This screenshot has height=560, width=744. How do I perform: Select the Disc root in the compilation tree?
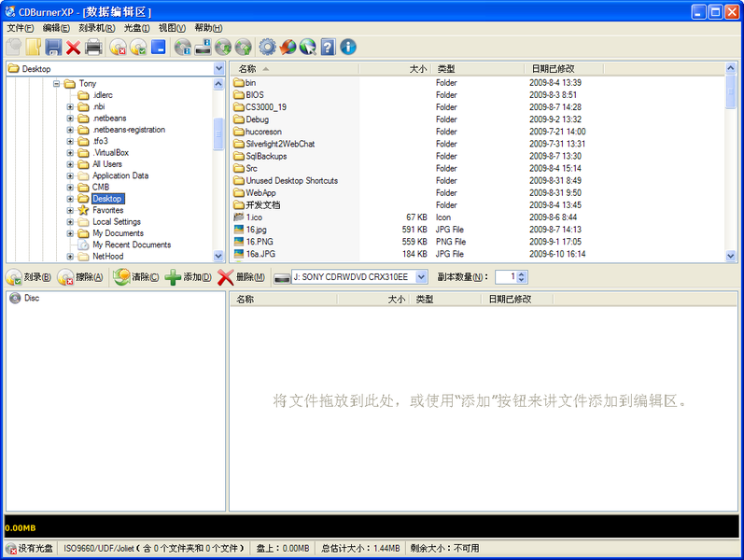coord(32,298)
